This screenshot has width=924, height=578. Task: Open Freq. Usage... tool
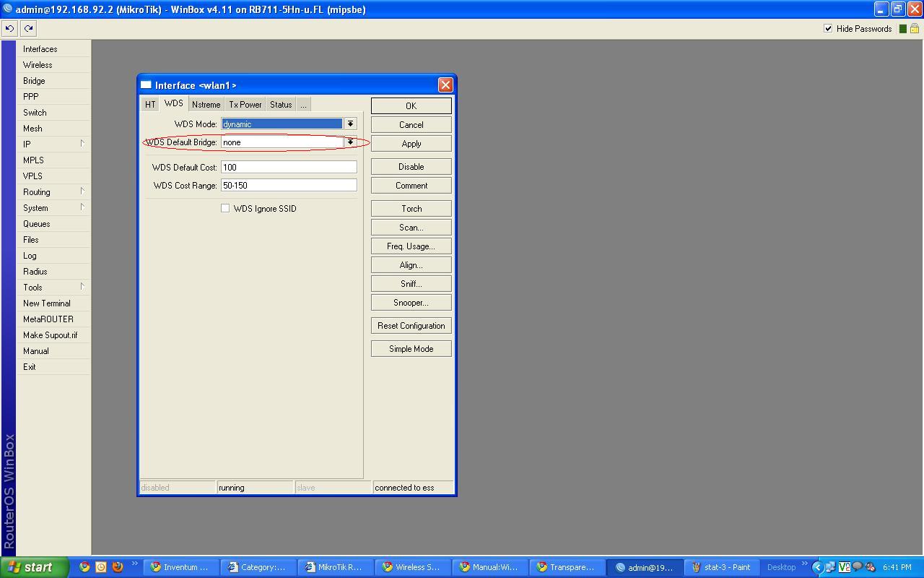coord(411,246)
